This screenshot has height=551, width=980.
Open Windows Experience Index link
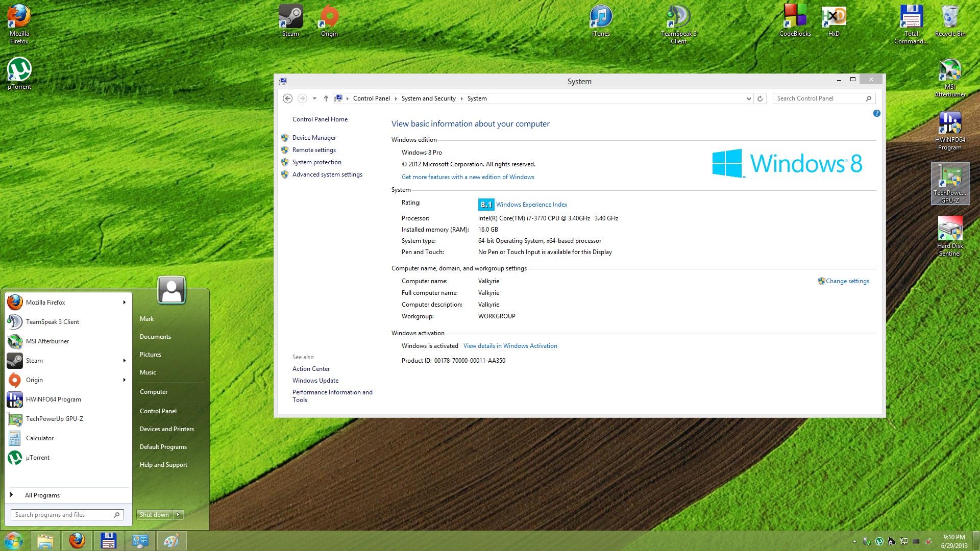pyautogui.click(x=531, y=205)
